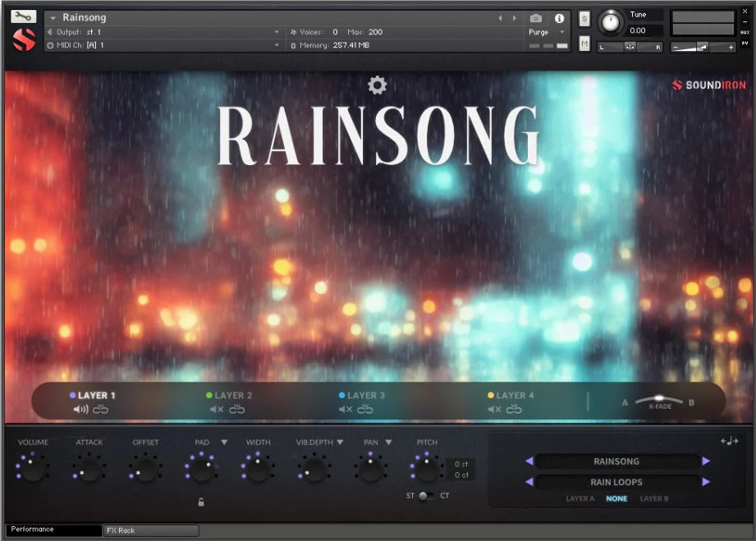Click the X-FADE slider between A and B
The image size is (756, 541).
click(x=658, y=400)
